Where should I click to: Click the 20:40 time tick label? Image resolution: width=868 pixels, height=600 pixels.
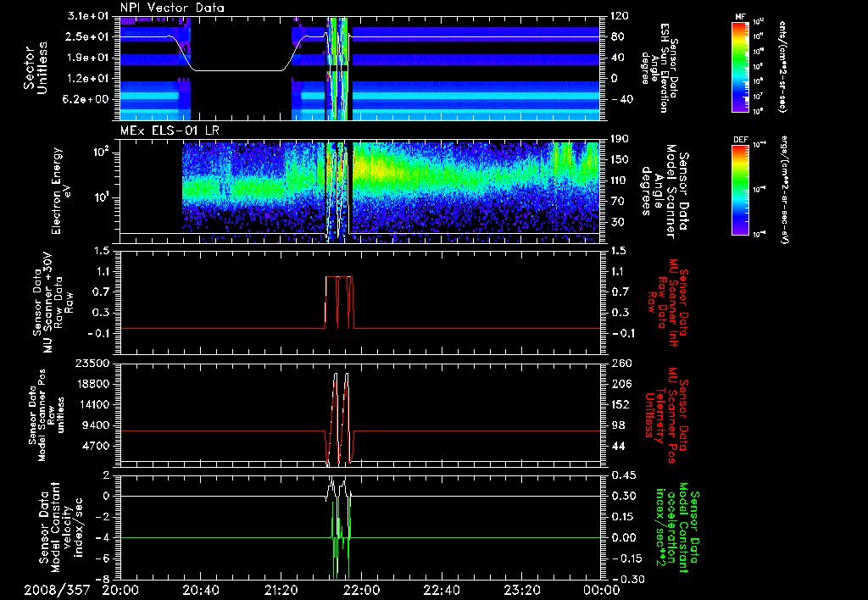tap(200, 590)
